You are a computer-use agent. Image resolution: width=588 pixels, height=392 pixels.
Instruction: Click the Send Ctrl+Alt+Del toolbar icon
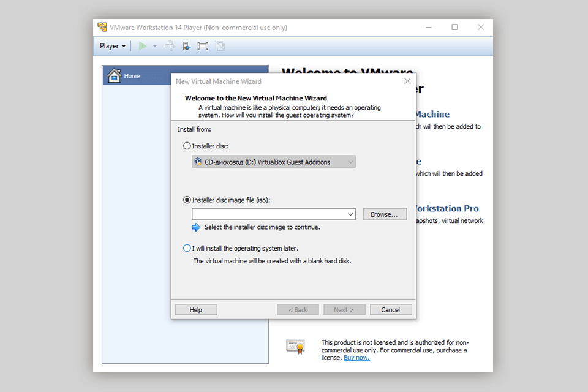(170, 46)
